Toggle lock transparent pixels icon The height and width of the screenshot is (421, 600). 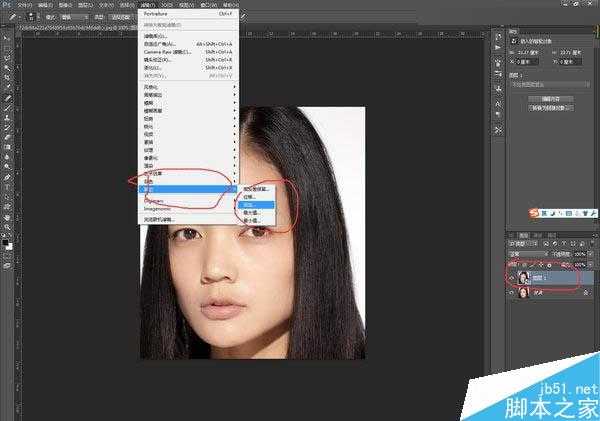[523, 264]
